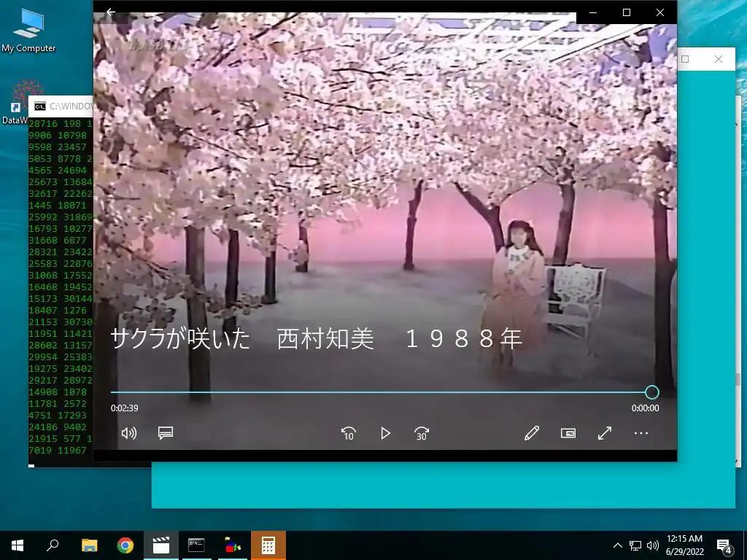Click console line 9906 10798

[x=58, y=135]
